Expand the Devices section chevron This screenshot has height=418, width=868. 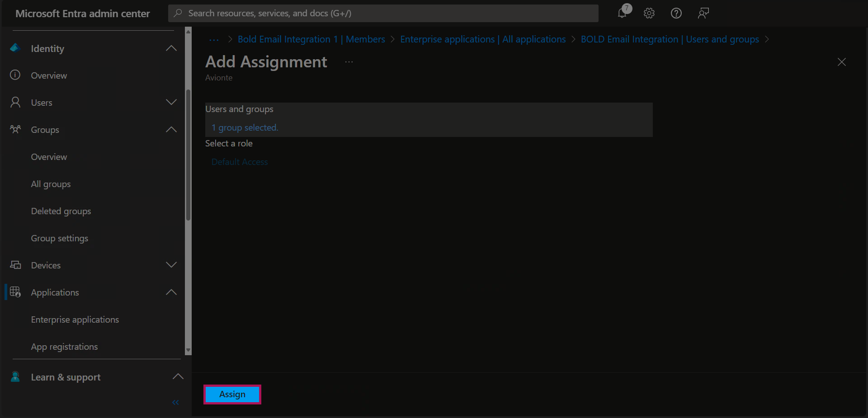[171, 265]
